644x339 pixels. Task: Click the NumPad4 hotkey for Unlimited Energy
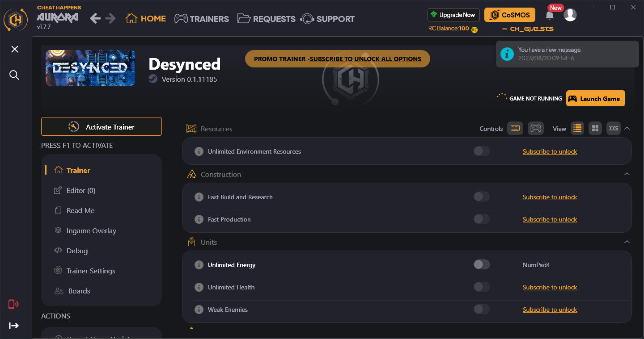536,265
